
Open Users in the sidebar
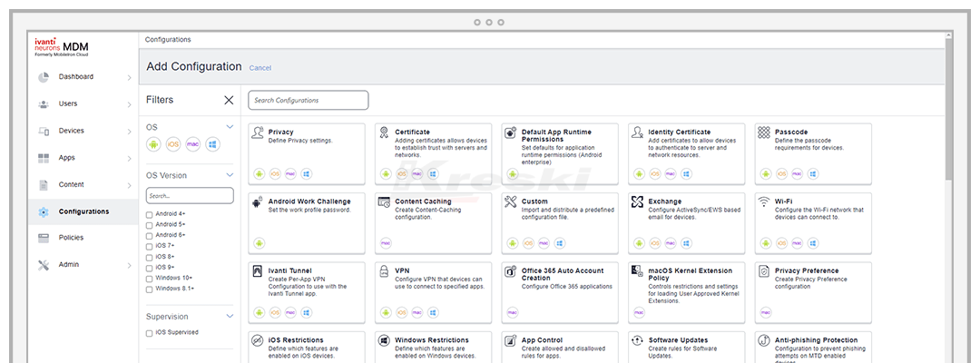68,103
